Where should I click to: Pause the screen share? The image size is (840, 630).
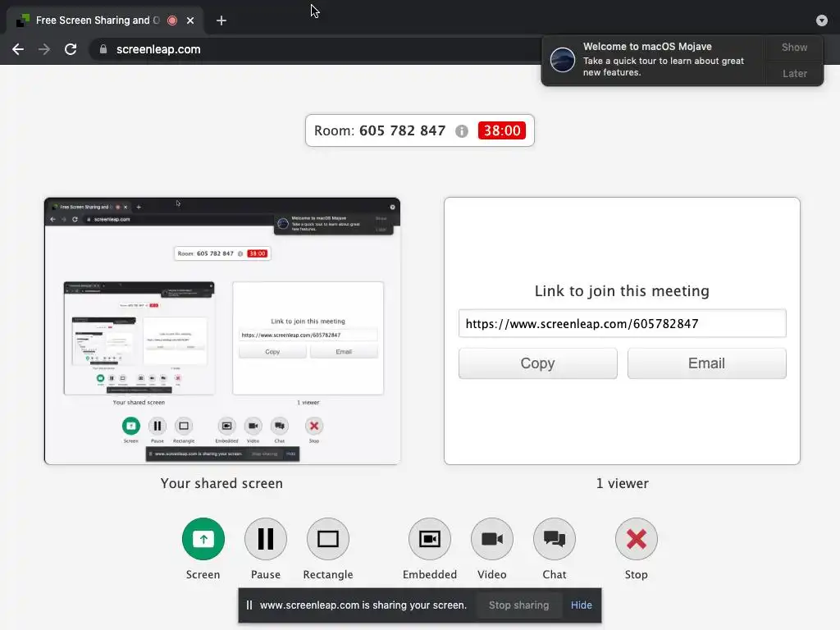[266, 539]
